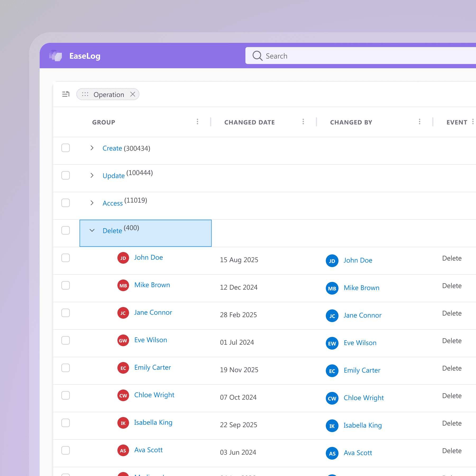
Task: Collapse the Delete group
Action: click(92, 230)
